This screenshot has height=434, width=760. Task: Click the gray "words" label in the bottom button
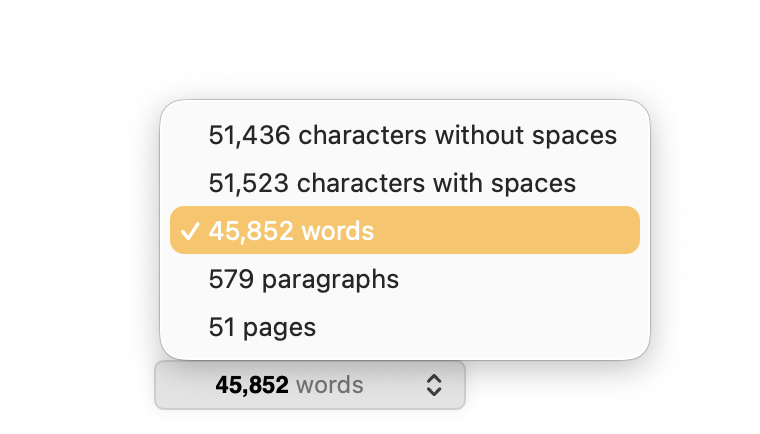[330, 385]
